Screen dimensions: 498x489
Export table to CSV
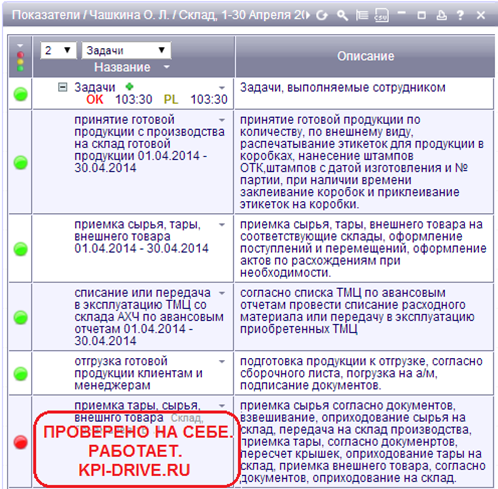[x=382, y=15]
